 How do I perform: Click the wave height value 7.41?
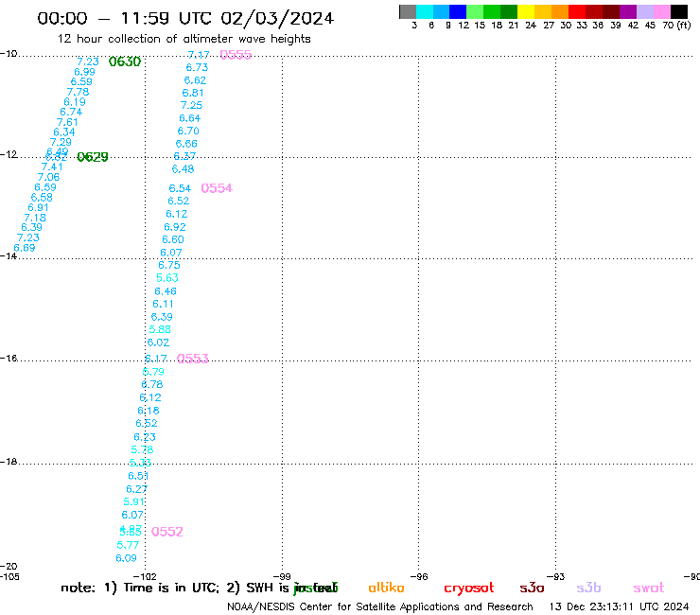pyautogui.click(x=52, y=167)
